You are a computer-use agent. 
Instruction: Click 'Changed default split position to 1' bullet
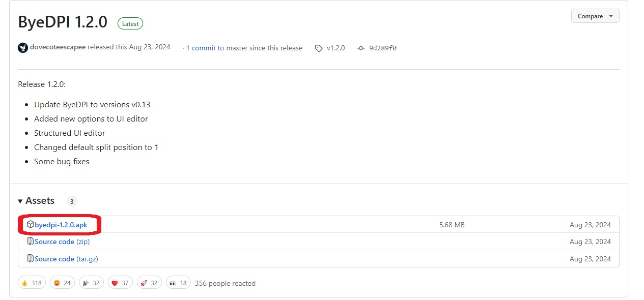point(96,147)
